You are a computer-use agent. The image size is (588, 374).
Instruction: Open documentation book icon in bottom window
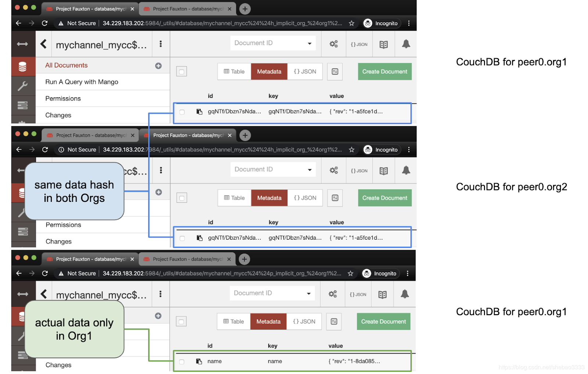[x=383, y=294]
